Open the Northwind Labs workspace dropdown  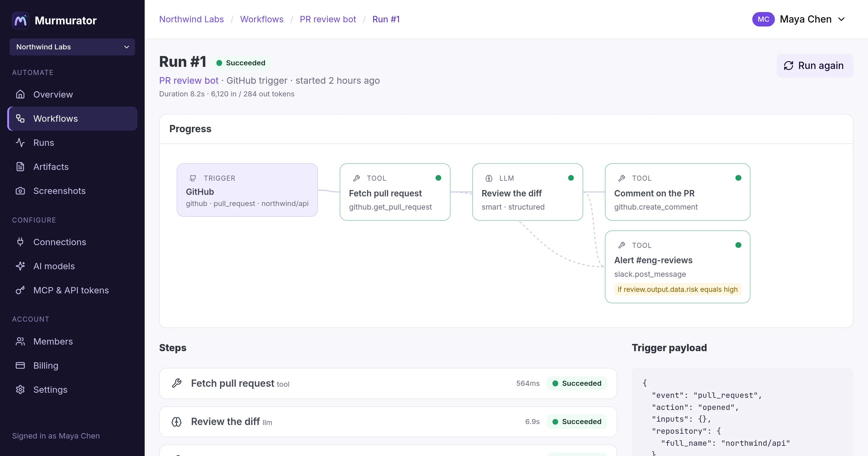tap(72, 47)
